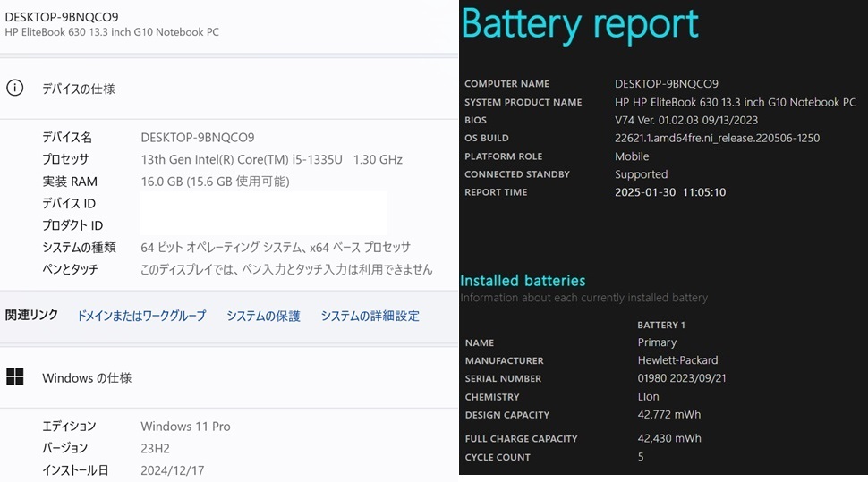
Task: Click the COMPUTER NAME value in Battery report
Action: click(667, 83)
